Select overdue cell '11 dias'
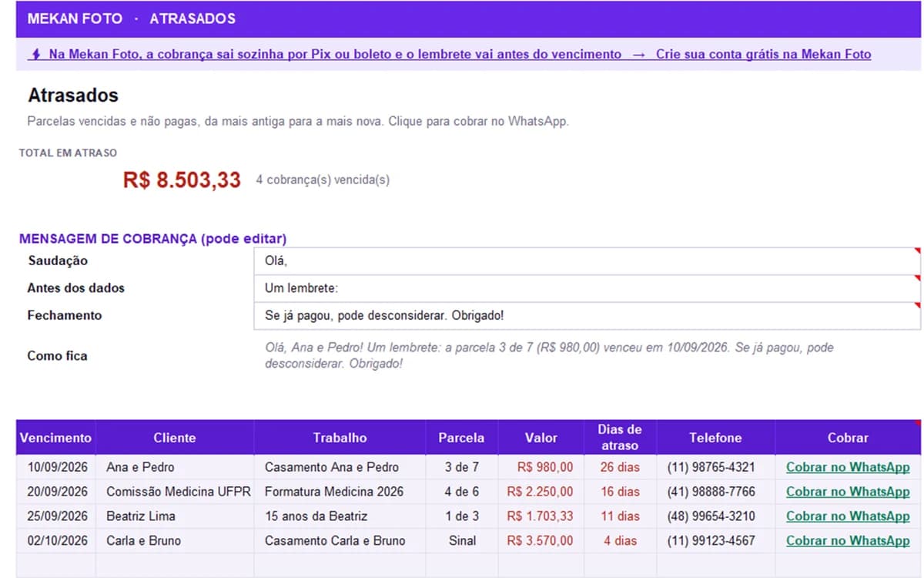 (x=620, y=516)
